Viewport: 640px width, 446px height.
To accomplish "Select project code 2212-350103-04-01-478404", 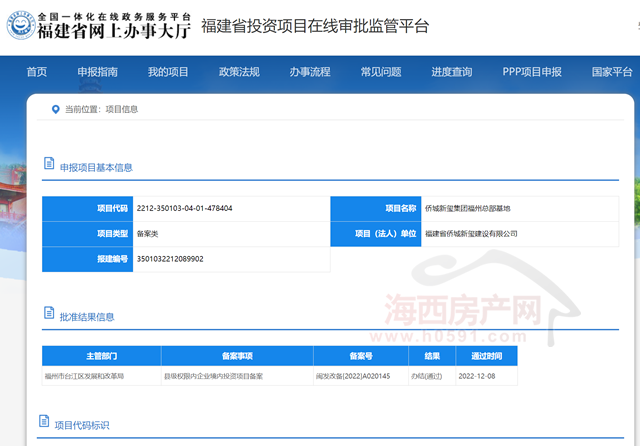I will pos(184,208).
